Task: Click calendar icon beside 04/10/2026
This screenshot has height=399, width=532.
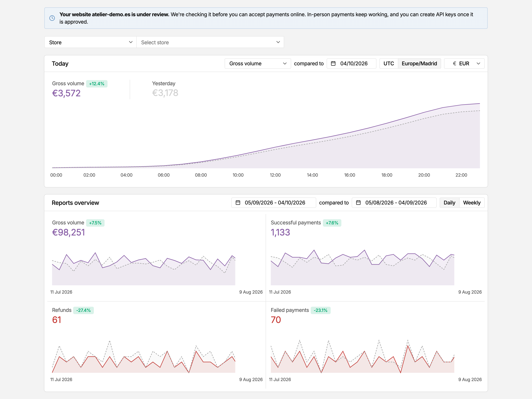Action: point(333,63)
